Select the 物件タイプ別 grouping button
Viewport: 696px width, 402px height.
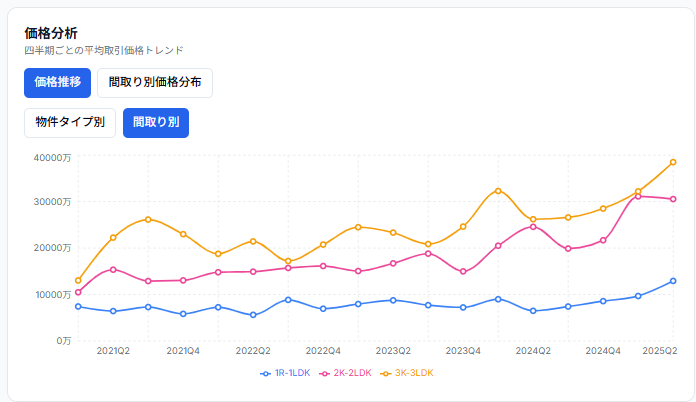pos(69,123)
